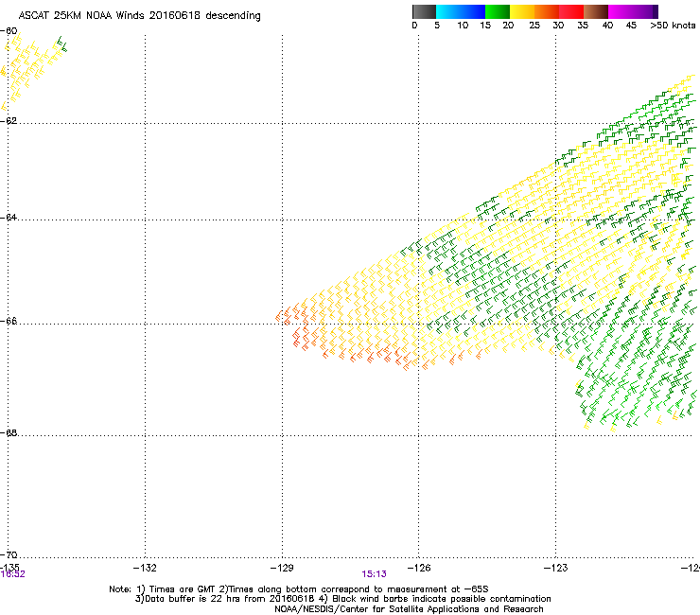Click the legend label '35'
The width and height of the screenshot is (700, 615).
click(x=583, y=26)
